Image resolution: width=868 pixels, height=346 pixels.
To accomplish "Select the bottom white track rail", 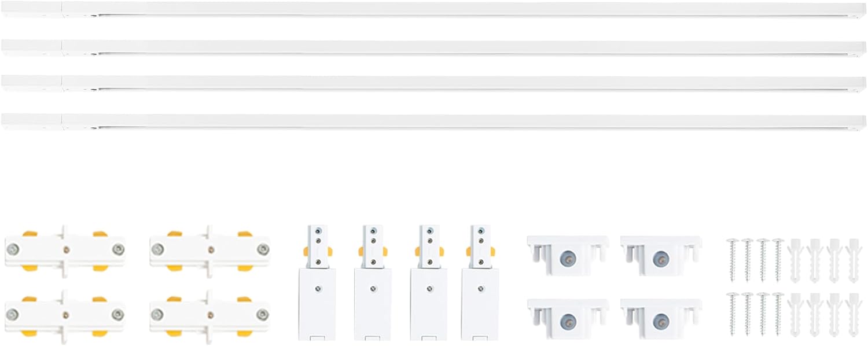I will coord(434,122).
